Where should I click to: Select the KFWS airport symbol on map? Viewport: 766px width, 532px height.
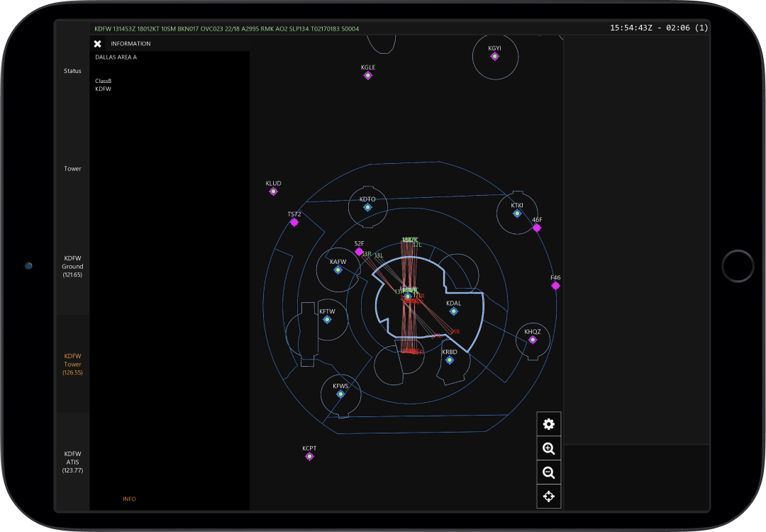tap(340, 394)
